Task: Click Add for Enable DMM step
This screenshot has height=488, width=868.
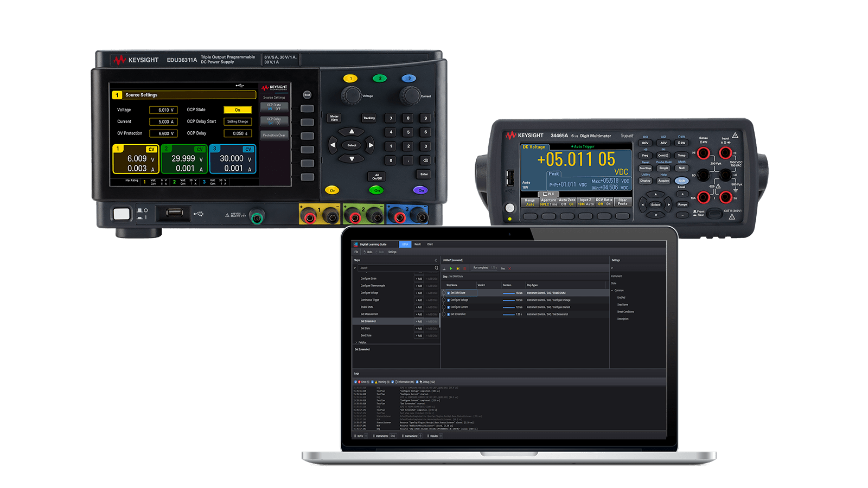Action: (x=419, y=307)
